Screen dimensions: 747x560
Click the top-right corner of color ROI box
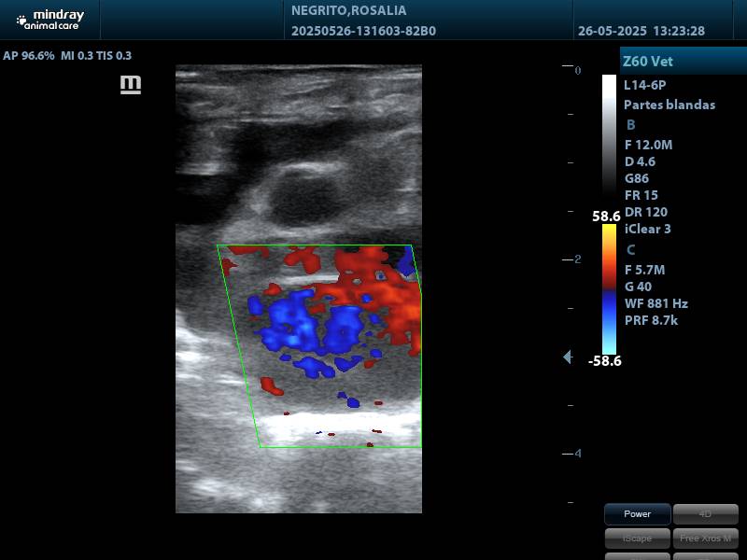click(411, 246)
